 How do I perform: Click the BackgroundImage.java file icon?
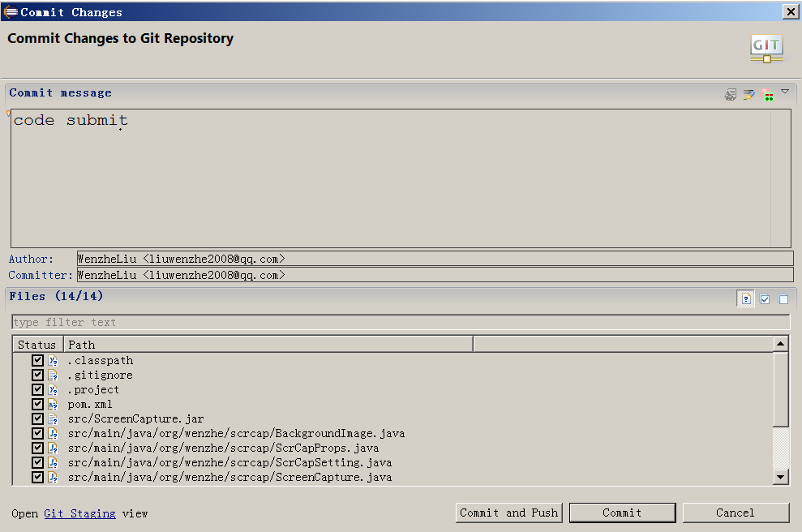coord(53,434)
